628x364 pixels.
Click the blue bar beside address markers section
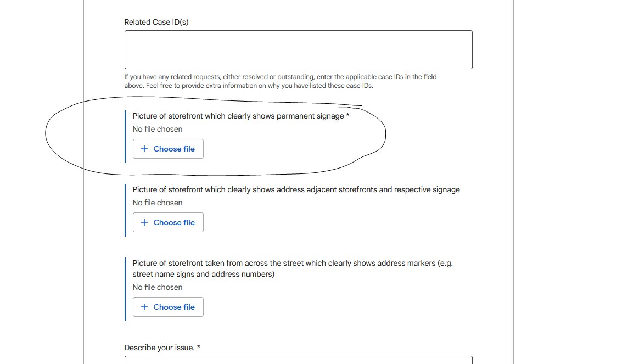pyautogui.click(x=125, y=289)
